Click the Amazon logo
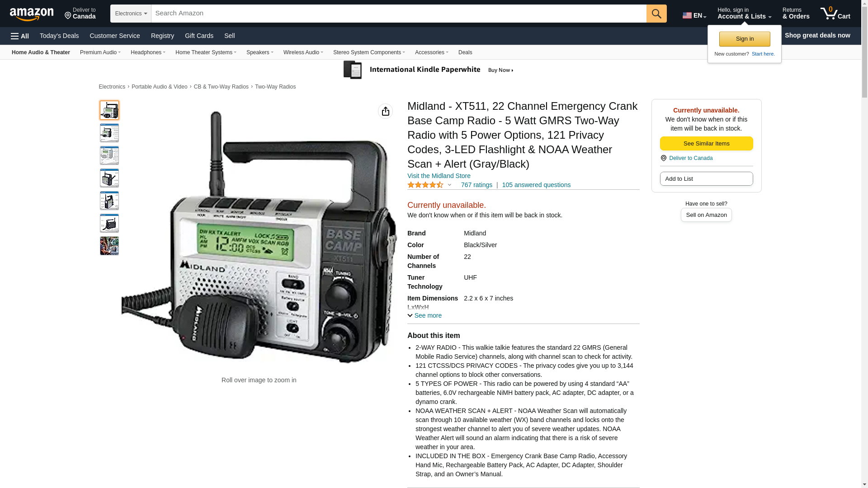This screenshot has height=488, width=868. [x=32, y=14]
